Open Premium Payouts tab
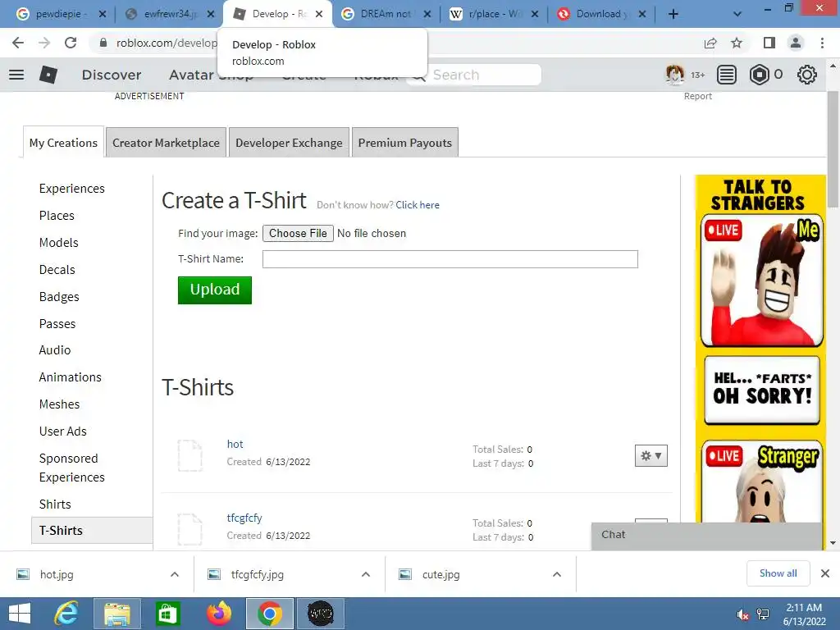 (405, 143)
